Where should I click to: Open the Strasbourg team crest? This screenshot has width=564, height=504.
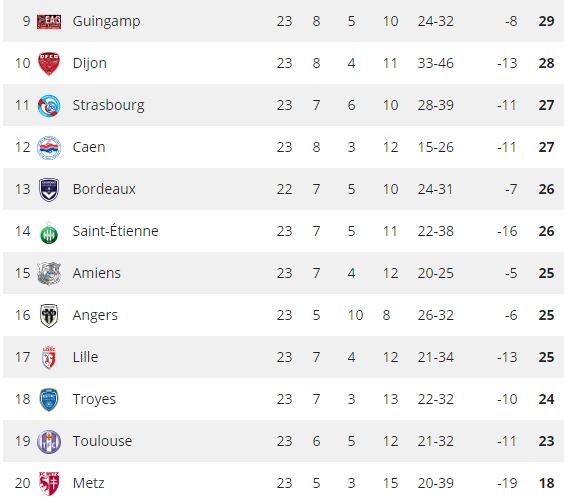point(49,105)
